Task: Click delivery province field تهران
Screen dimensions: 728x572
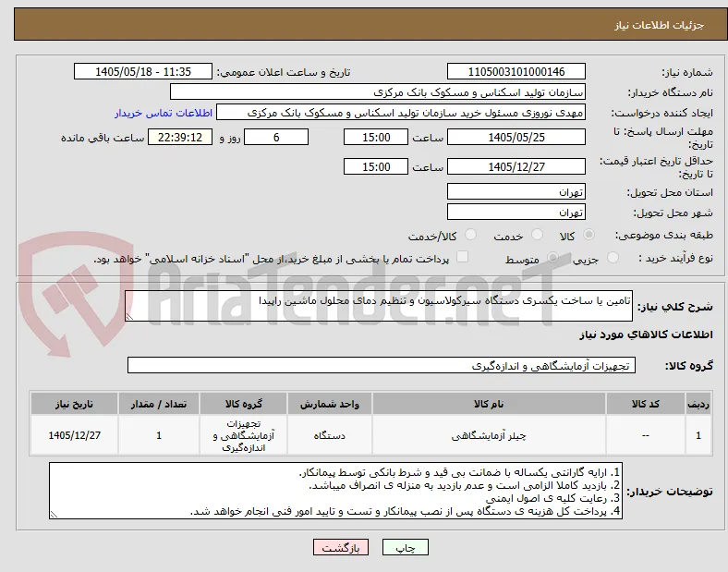Action: click(x=516, y=192)
